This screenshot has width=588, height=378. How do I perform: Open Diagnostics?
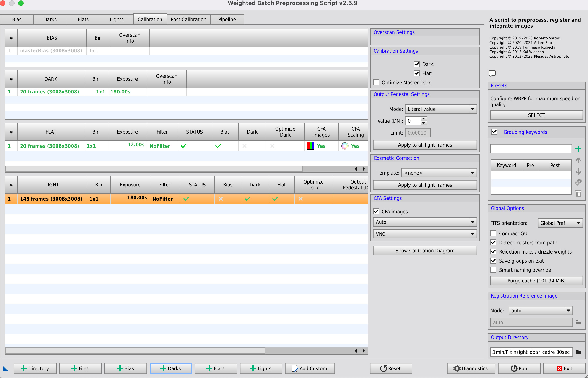pyautogui.click(x=471, y=368)
